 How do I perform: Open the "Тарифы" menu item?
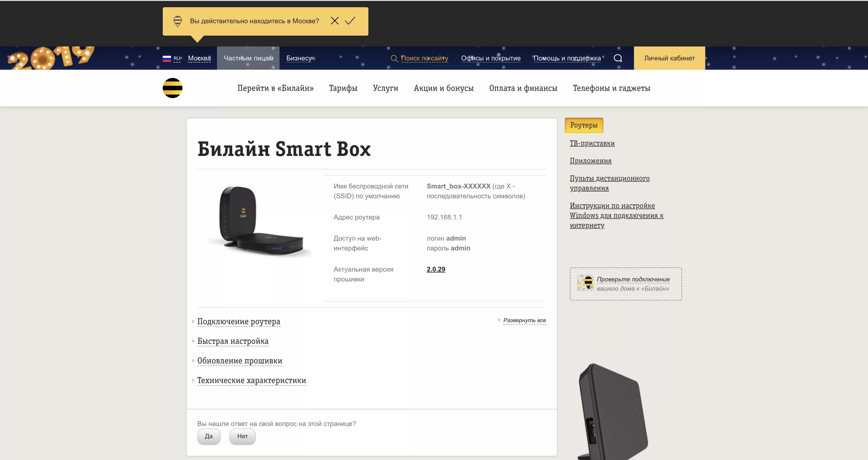pyautogui.click(x=343, y=88)
